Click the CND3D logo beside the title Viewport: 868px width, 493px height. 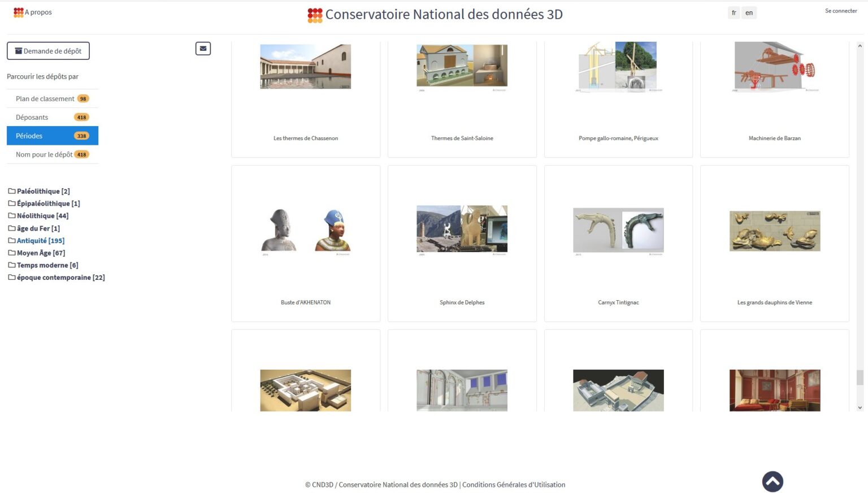coord(315,15)
